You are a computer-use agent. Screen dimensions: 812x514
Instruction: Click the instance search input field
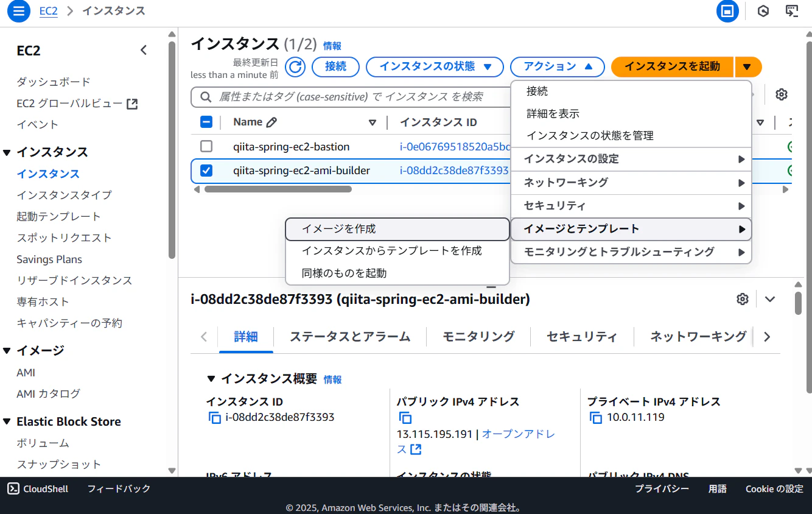click(x=351, y=96)
